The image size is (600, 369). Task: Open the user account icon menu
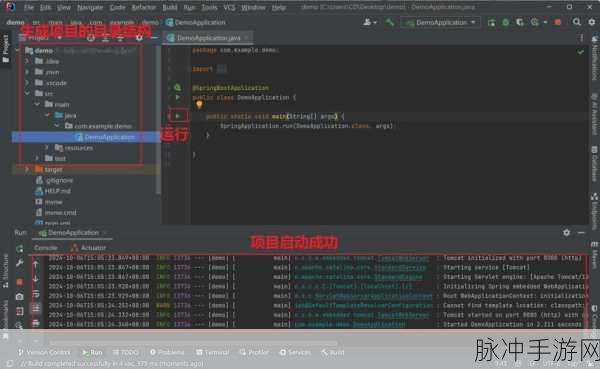click(x=369, y=22)
